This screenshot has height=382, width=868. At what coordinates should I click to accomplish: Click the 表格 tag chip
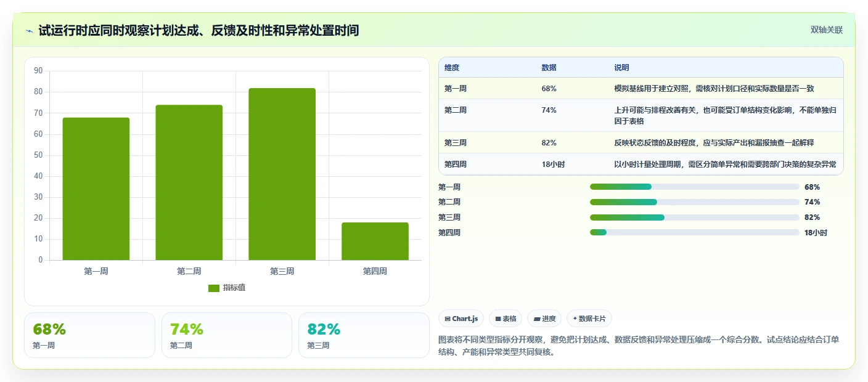click(506, 319)
